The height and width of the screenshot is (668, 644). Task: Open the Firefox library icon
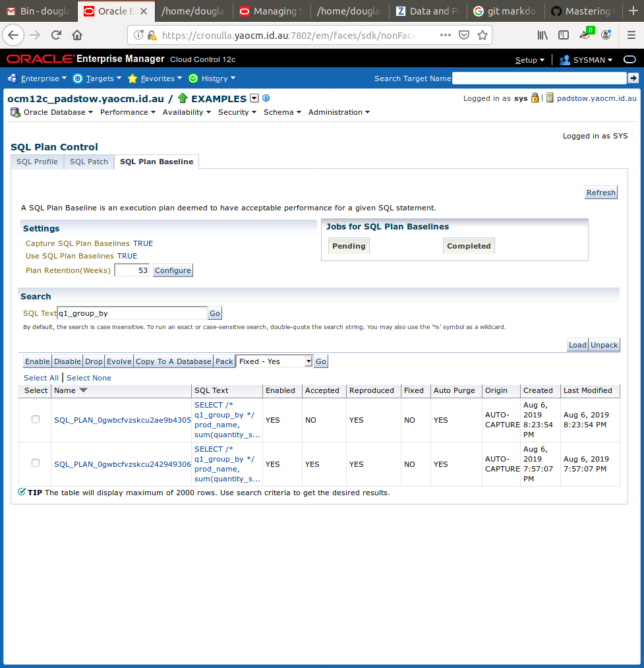coord(542,35)
